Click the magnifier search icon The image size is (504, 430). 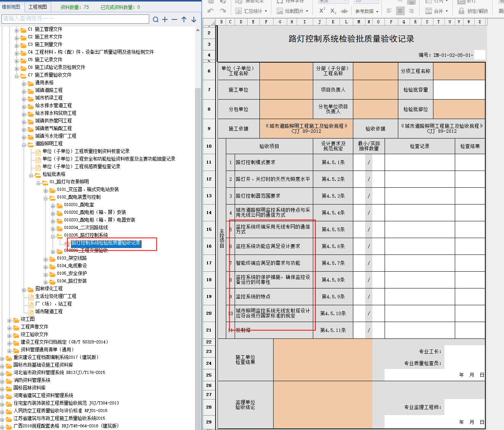156,19
